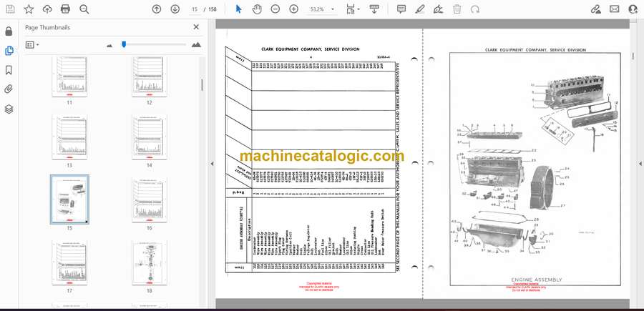Click the rotate page icon
The image size is (644, 311).
pyautogui.click(x=475, y=9)
